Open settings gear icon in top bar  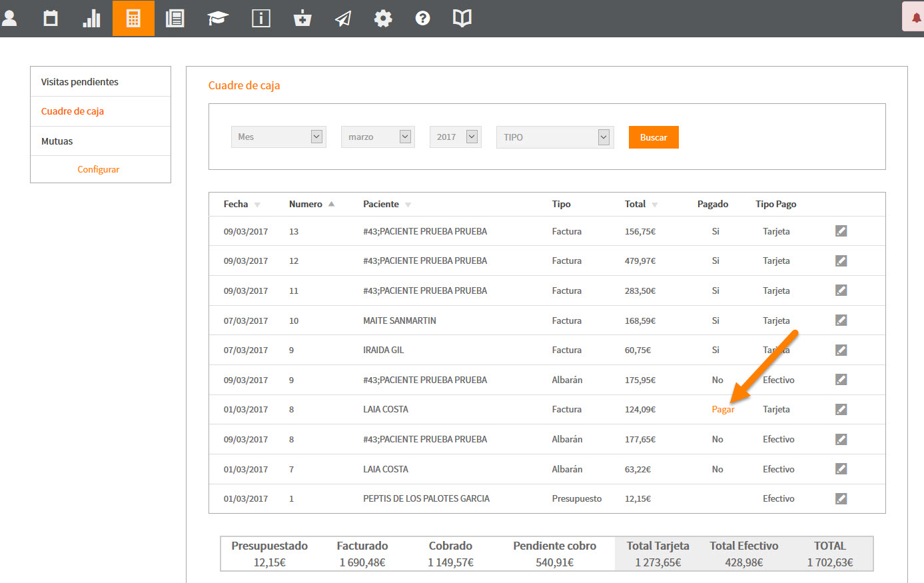383,18
